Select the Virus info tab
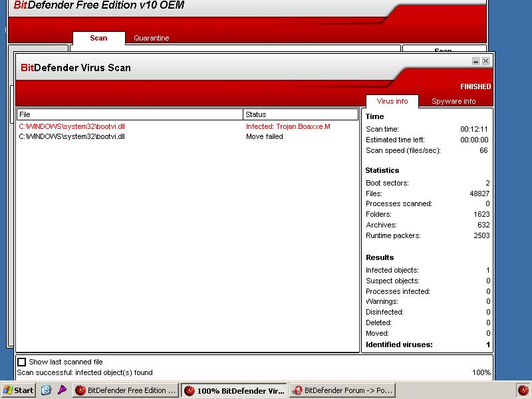532x399 pixels. [x=392, y=101]
